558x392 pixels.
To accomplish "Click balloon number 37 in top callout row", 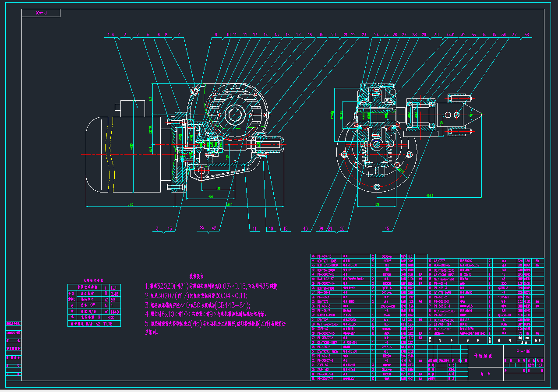I will 514,34.
